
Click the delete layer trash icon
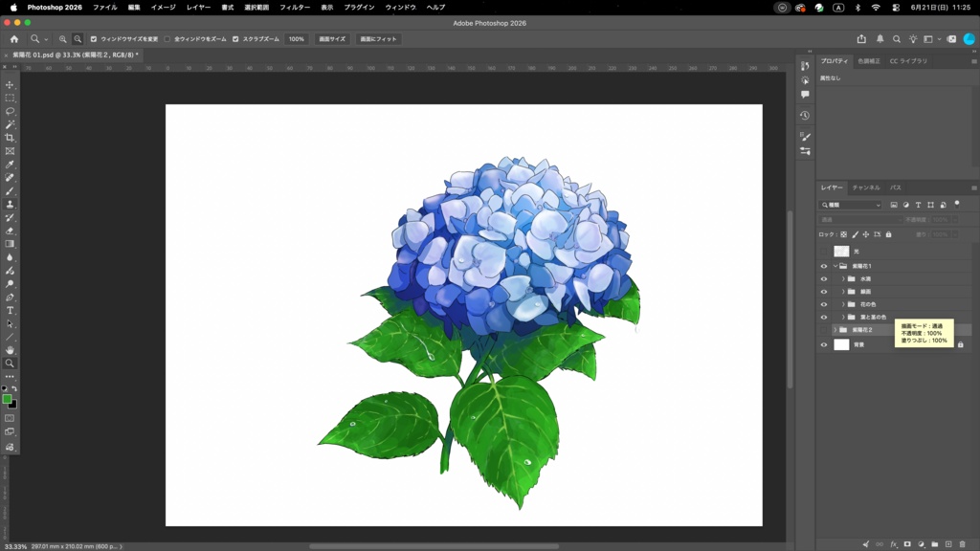pyautogui.click(x=963, y=544)
